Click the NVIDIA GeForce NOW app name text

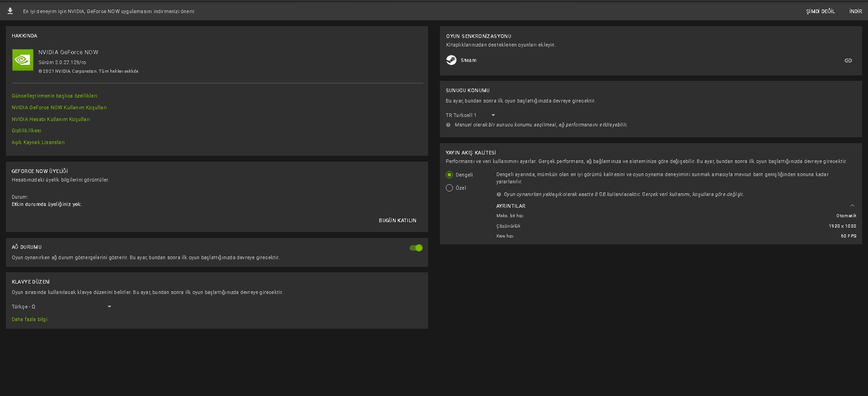[x=68, y=52]
